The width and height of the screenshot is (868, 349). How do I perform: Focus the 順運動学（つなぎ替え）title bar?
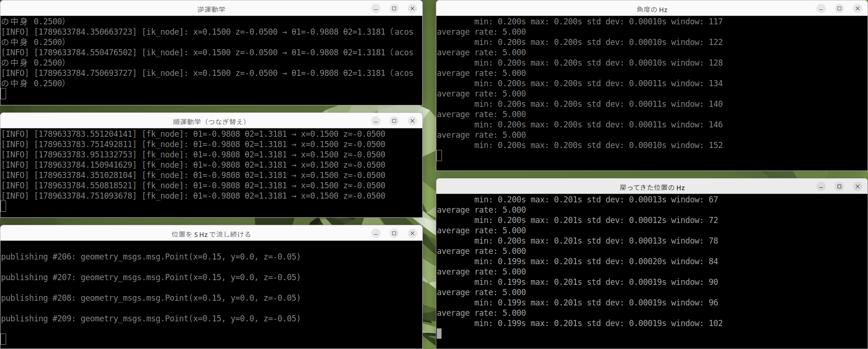tap(211, 121)
